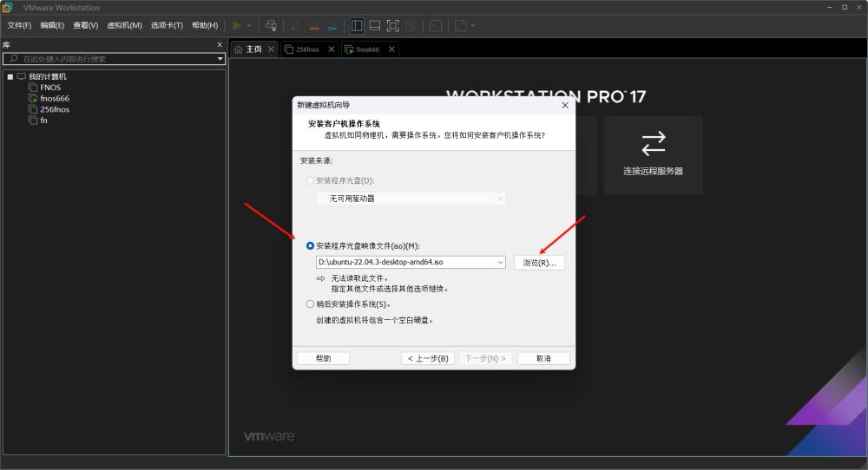Click the take snapshot toolbar icon
This screenshot has height=470, width=868.
pyautogui.click(x=296, y=25)
